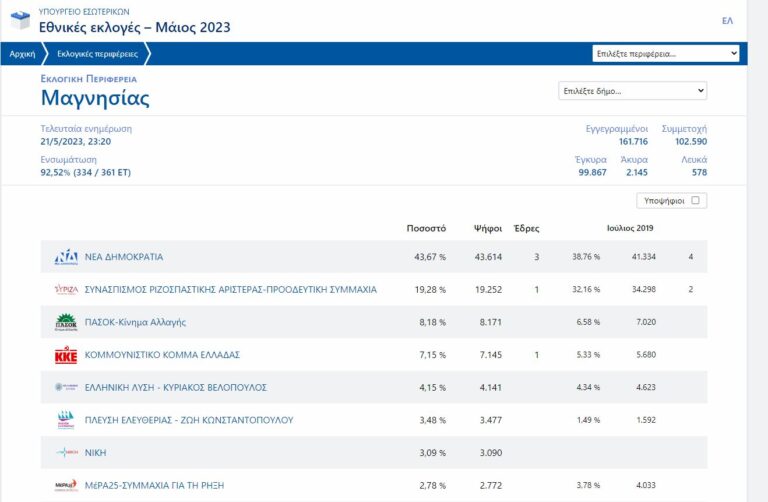Click the ΜέΡΑ25 party logo
The height and width of the screenshot is (502, 768).
65,485
